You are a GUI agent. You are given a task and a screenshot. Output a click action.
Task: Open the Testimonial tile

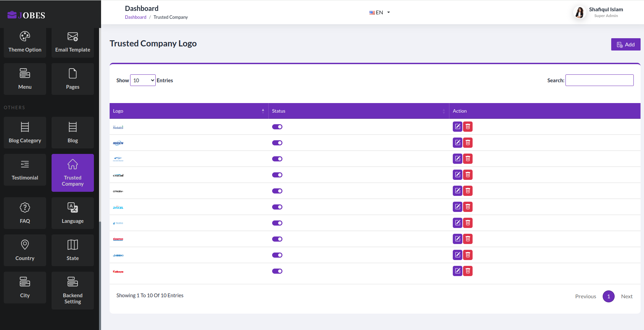tap(25, 170)
